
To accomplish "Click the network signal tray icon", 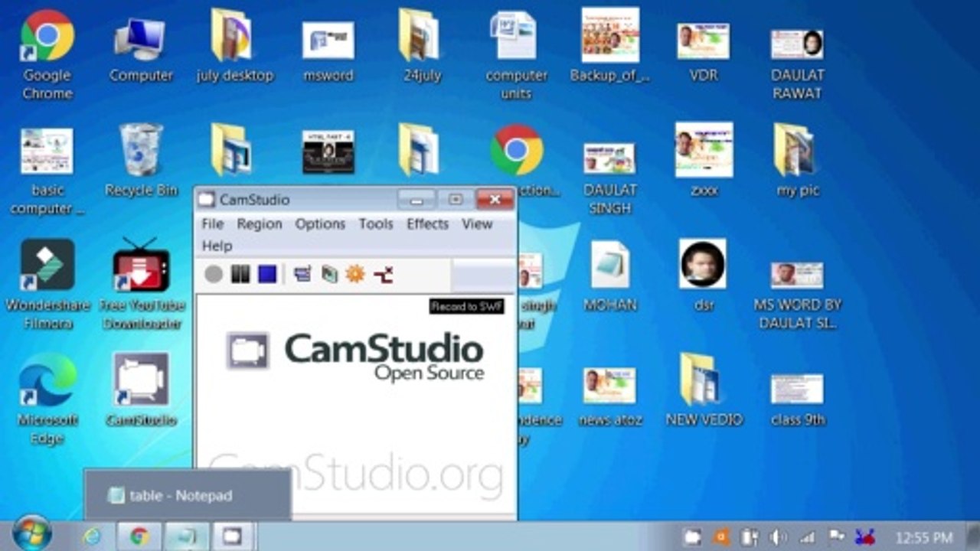I will click(807, 537).
